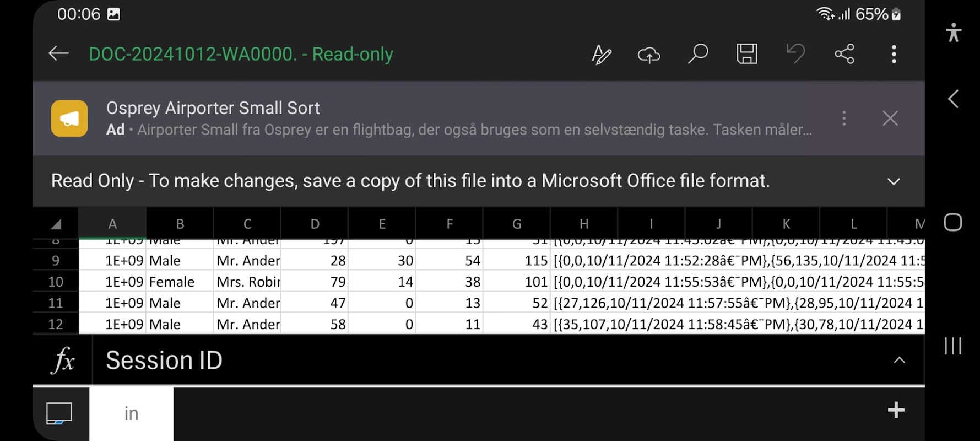Expand the Read Only notice chevron
980x441 pixels.
893,181
